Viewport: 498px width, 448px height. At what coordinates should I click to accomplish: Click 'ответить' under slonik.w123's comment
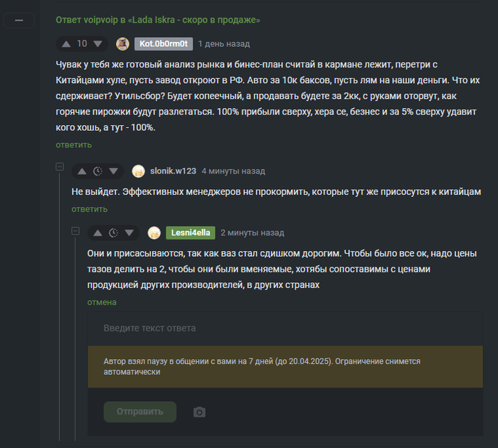point(90,209)
